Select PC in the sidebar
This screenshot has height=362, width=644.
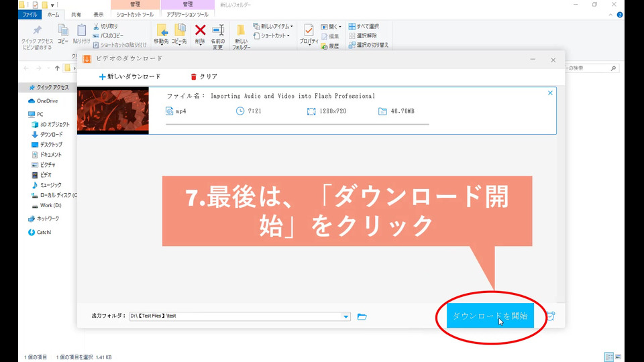pyautogui.click(x=36, y=114)
